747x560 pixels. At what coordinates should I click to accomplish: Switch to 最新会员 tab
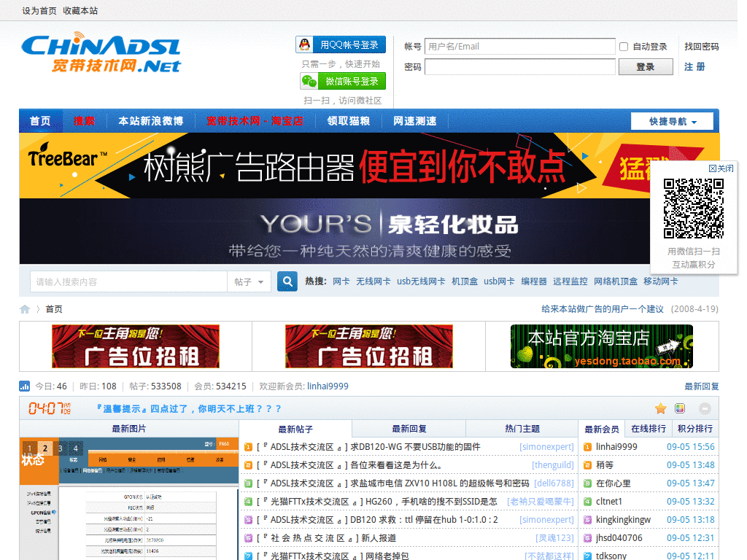pyautogui.click(x=602, y=429)
